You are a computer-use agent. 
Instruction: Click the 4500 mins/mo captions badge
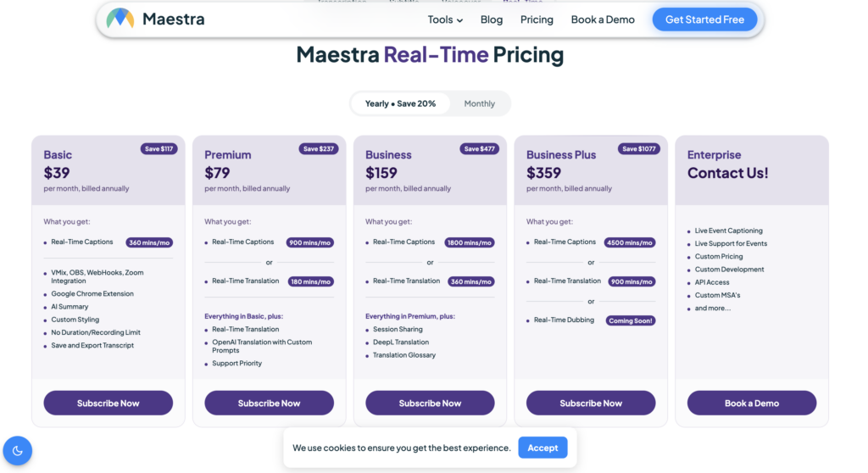630,242
